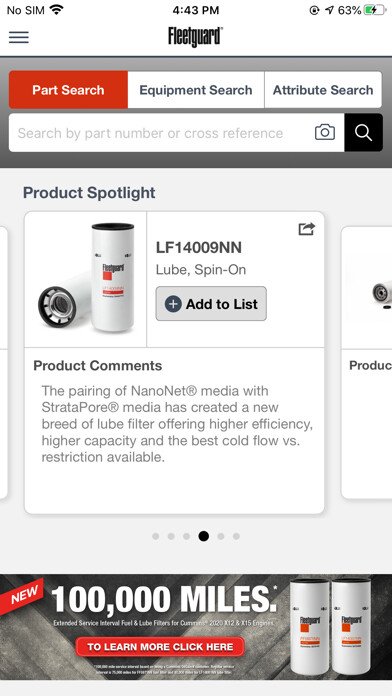Select the Part Search tab
Image resolution: width=392 pixels, height=696 pixels.
[68, 90]
